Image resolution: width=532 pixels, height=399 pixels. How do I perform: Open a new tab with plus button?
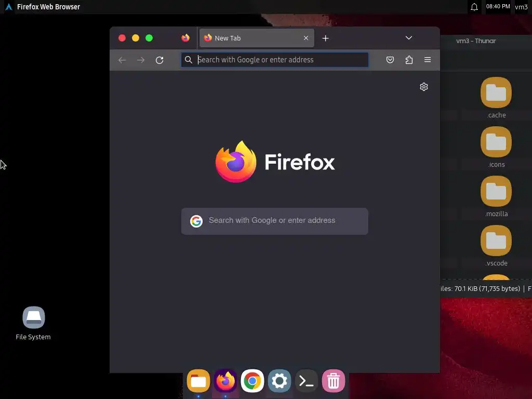click(325, 38)
